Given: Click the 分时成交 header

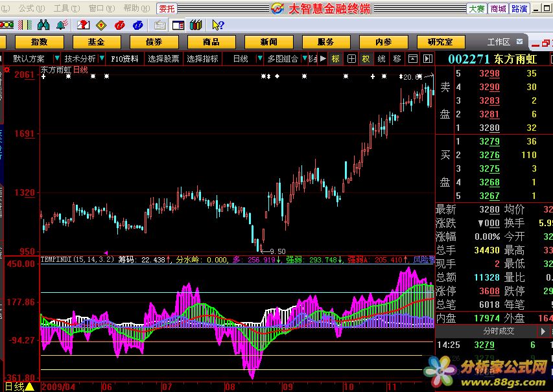Looking at the screenshot, I should 499,331.
